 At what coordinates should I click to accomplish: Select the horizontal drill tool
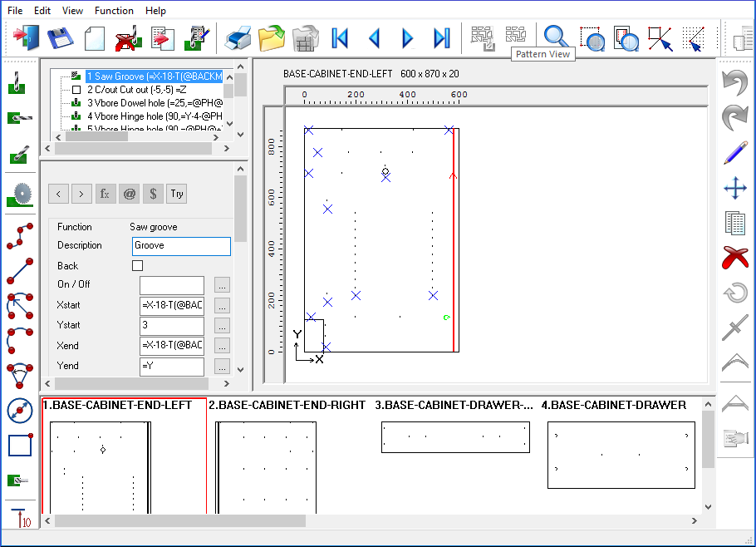click(20, 117)
